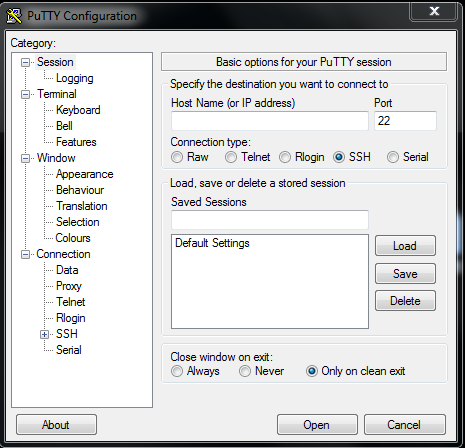Collapse the Connection tree node
Image resolution: width=465 pixels, height=448 pixels.
[25, 254]
